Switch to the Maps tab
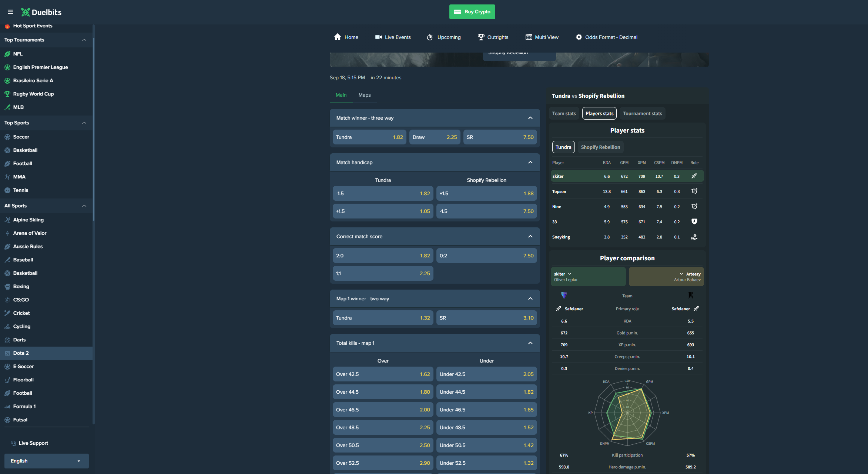This screenshot has width=868, height=474. [365, 95]
